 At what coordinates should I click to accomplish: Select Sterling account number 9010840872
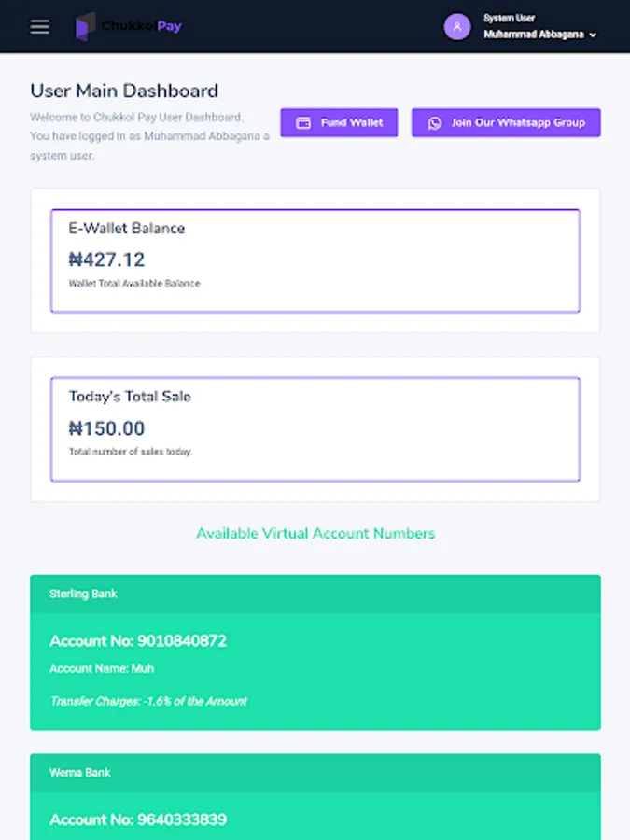point(181,641)
